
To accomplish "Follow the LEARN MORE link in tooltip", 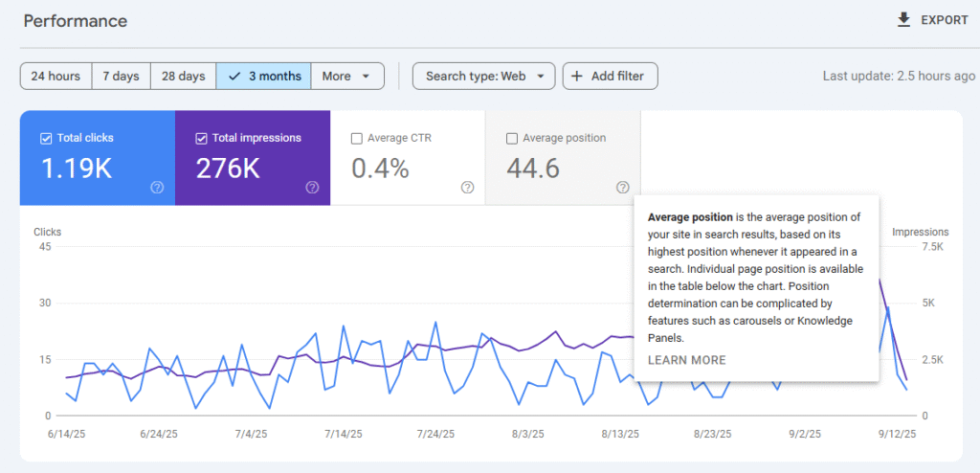I will [686, 360].
